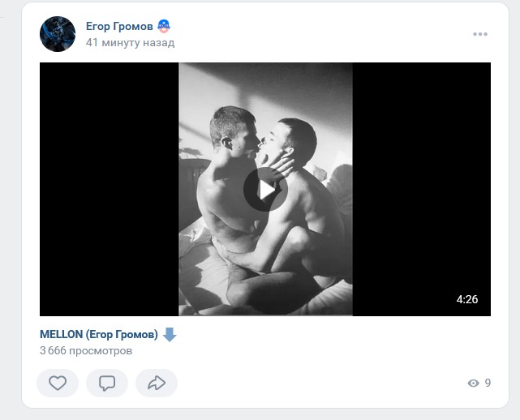Share the post using the arrow icon
The width and height of the screenshot is (520, 420).
(x=157, y=383)
